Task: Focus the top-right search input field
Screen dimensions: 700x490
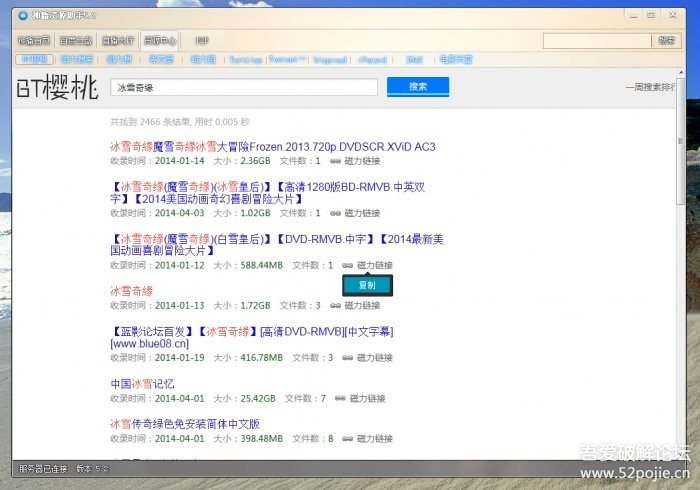Action: [597, 41]
